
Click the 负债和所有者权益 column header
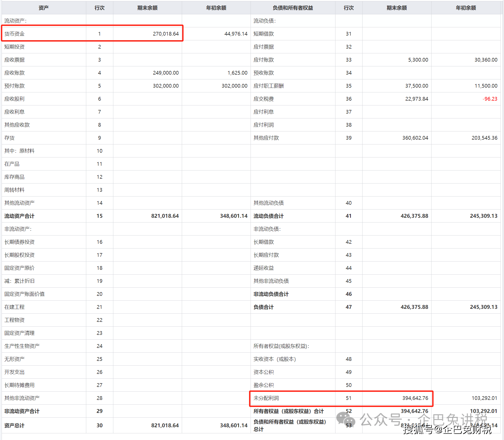(x=293, y=8)
